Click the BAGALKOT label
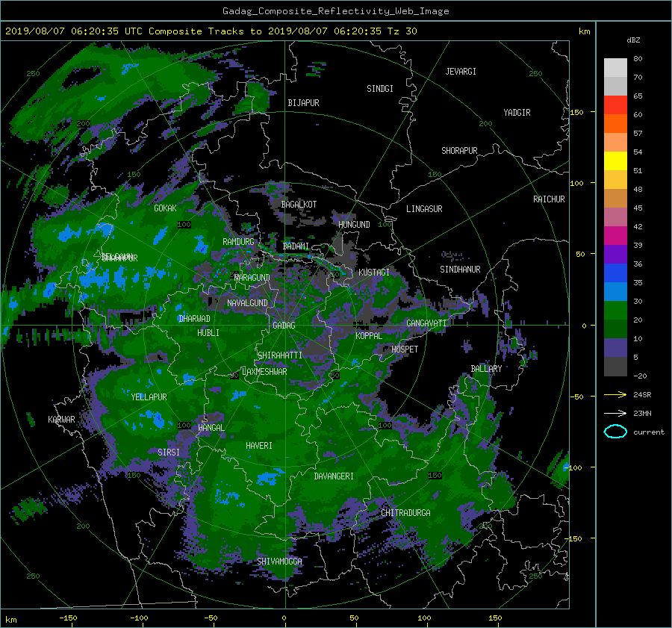Screen dimensions: 672x628 (299, 205)
